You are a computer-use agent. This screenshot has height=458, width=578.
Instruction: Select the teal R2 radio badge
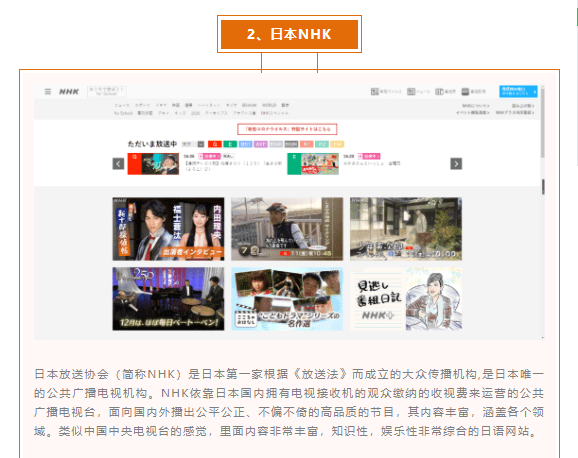coord(322,144)
